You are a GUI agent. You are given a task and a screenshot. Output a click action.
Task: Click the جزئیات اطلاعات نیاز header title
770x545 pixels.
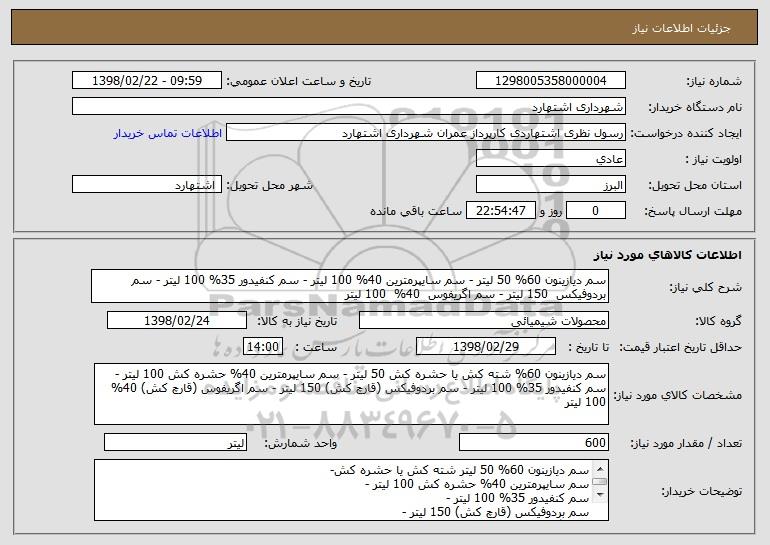pos(681,28)
